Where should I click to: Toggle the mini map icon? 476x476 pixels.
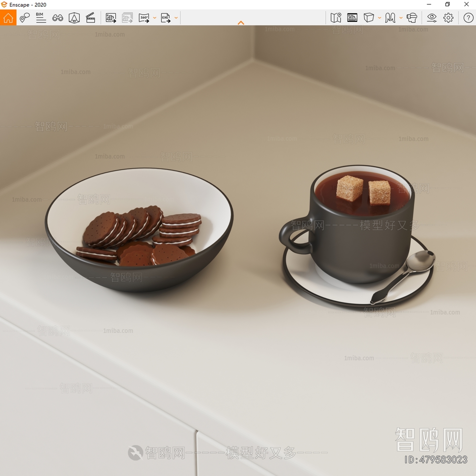coord(336,18)
